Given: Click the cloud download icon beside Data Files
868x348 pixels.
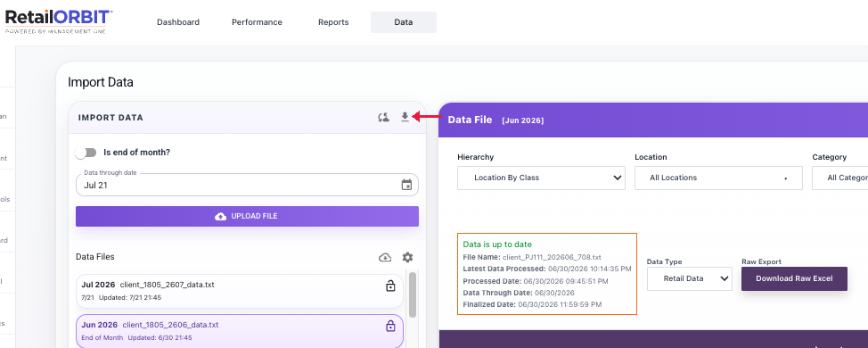Looking at the screenshot, I should pyautogui.click(x=385, y=257).
